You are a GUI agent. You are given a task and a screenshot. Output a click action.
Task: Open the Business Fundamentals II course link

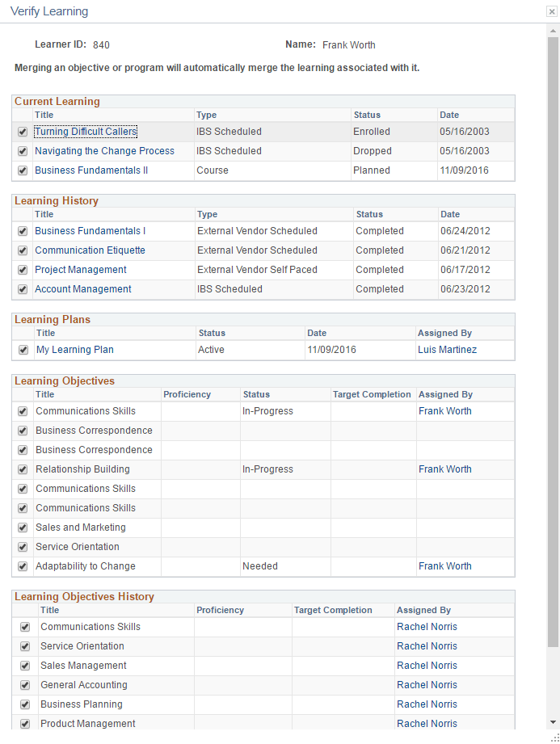pos(91,170)
